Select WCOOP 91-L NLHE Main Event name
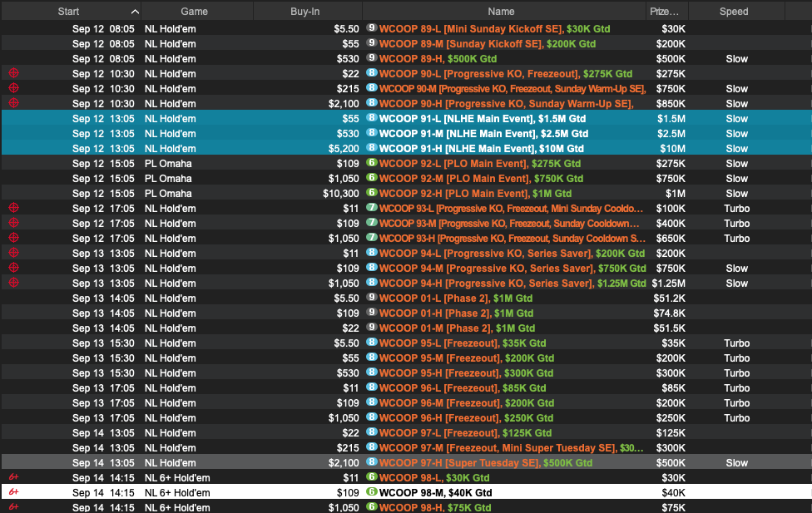 click(483, 119)
